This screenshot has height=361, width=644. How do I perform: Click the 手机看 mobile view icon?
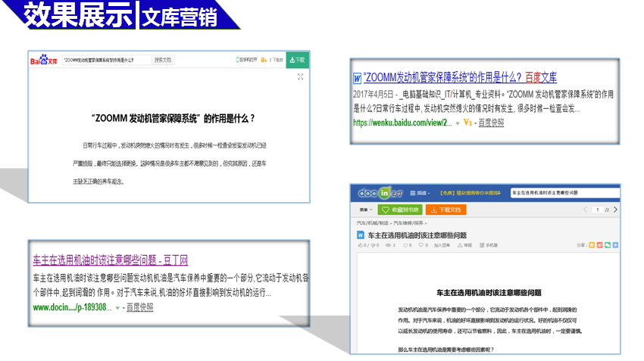coord(482,245)
